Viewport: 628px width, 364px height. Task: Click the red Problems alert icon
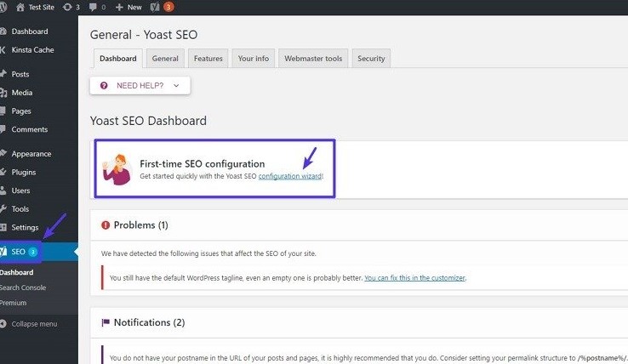(106, 225)
